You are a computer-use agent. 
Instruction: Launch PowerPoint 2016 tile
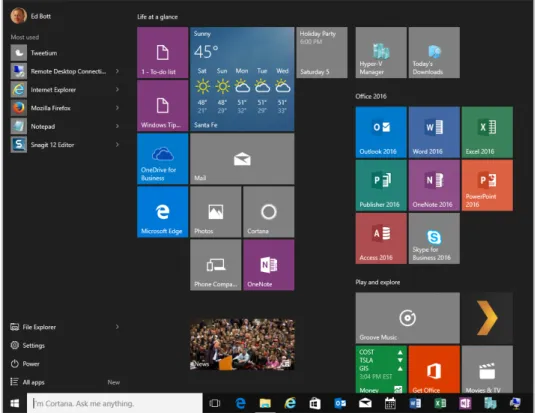(x=487, y=185)
